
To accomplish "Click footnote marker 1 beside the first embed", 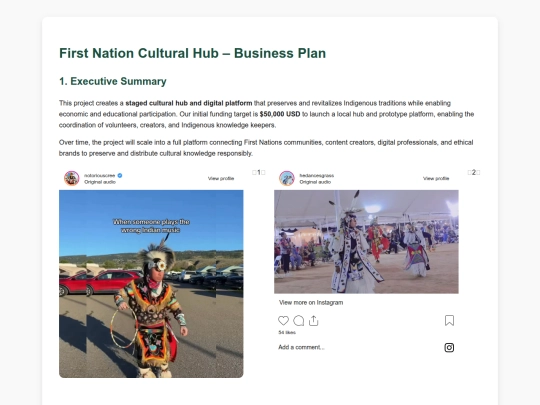I will (259, 172).
